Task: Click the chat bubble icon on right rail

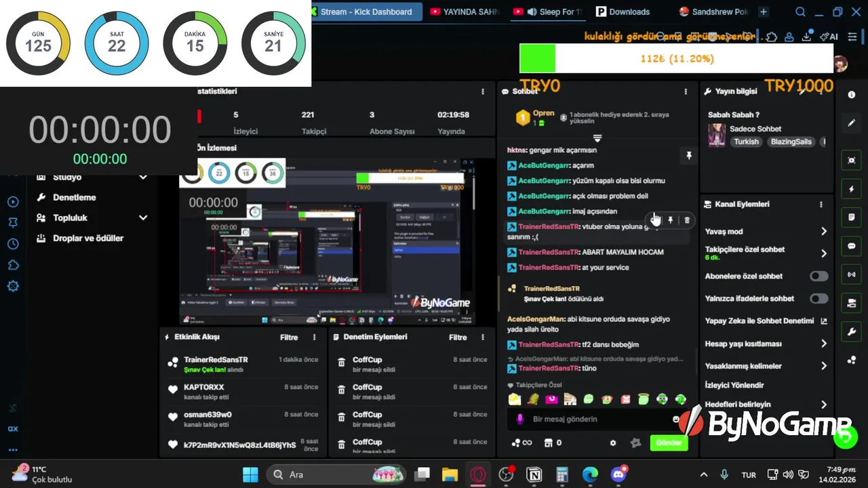Action: tap(852, 246)
